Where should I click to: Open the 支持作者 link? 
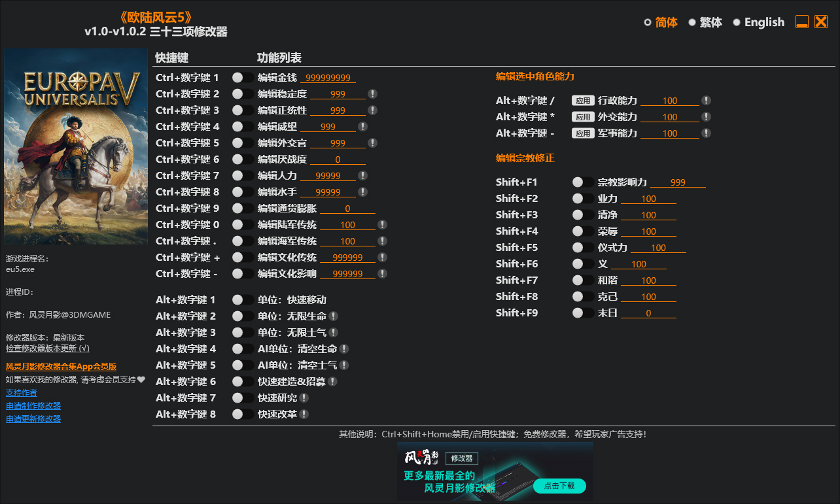(x=22, y=392)
